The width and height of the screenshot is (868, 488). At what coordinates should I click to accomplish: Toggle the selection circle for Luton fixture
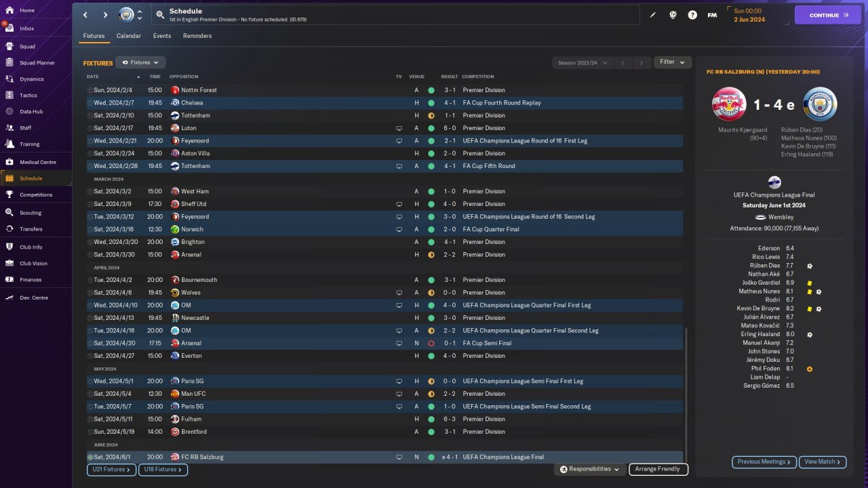[90, 128]
